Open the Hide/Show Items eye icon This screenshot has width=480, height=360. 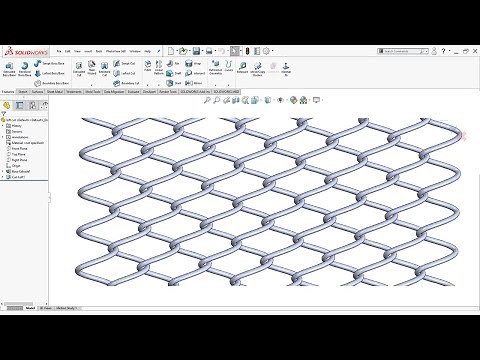280,100
